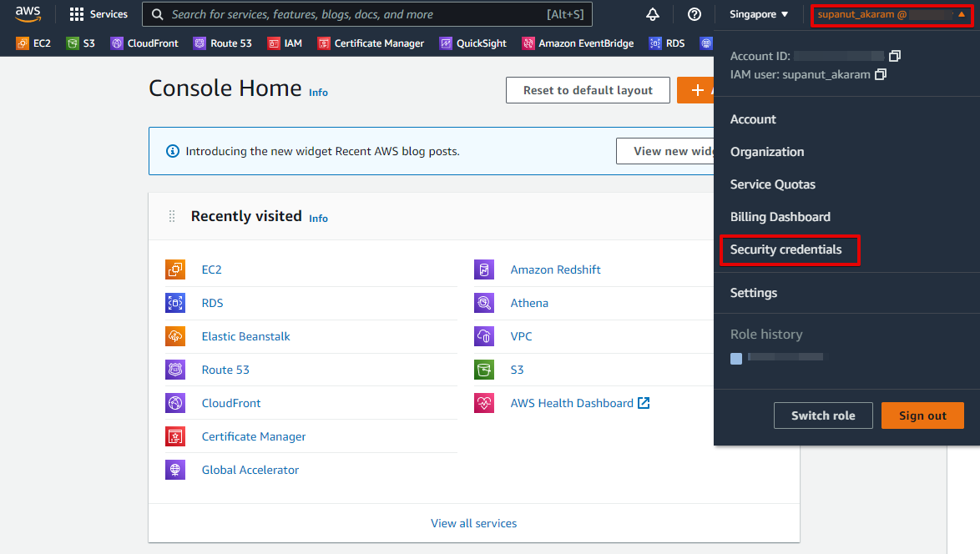Open Billing Dashboard from account menu
The height and width of the screenshot is (554, 980).
click(780, 217)
